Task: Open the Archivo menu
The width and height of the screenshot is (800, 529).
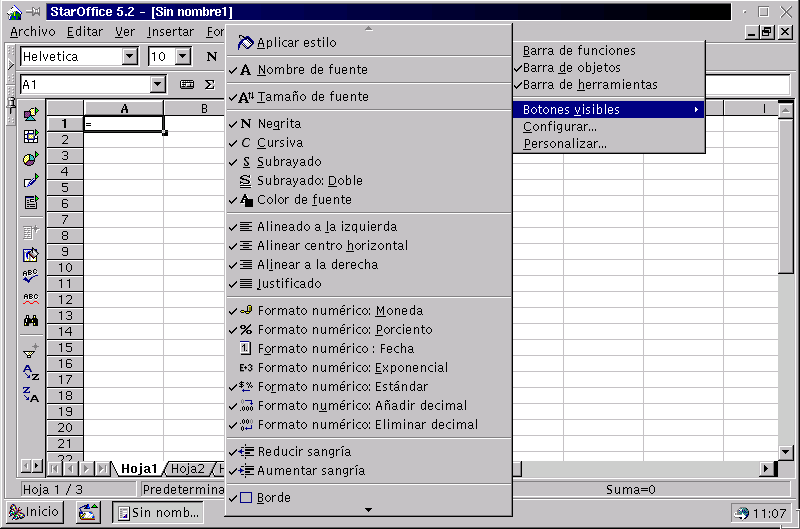Action: (x=32, y=31)
